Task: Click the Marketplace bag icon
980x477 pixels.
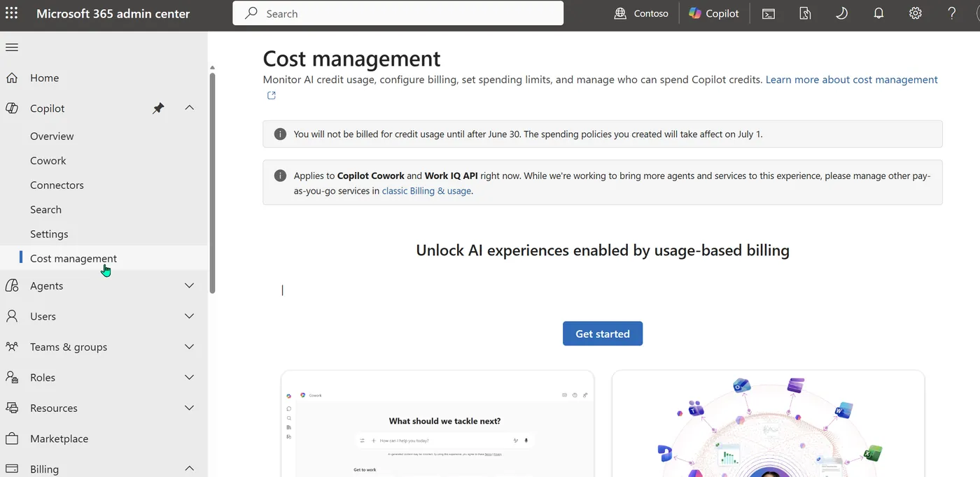Action: tap(12, 439)
